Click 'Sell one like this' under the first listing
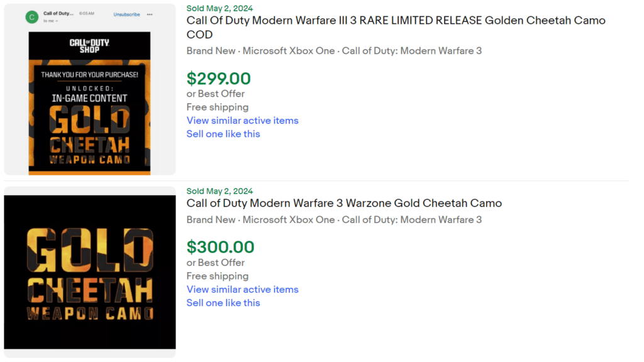This screenshot has width=644, height=362. click(x=223, y=134)
